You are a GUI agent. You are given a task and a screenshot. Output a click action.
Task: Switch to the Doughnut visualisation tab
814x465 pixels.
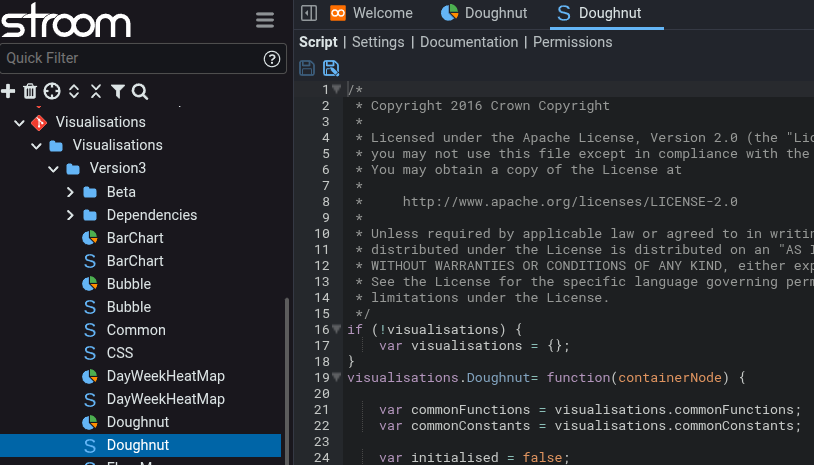(484, 13)
